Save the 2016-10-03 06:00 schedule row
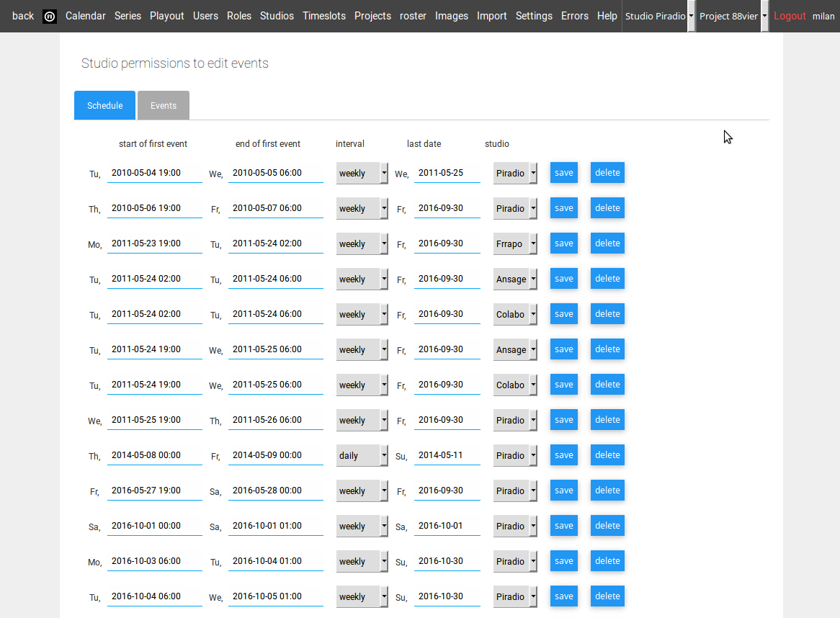The image size is (840, 618). [x=563, y=561]
